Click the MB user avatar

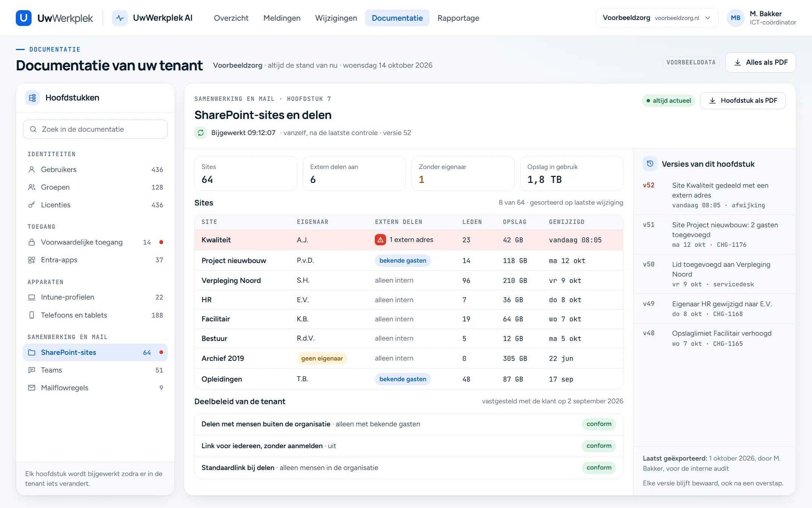coord(735,18)
